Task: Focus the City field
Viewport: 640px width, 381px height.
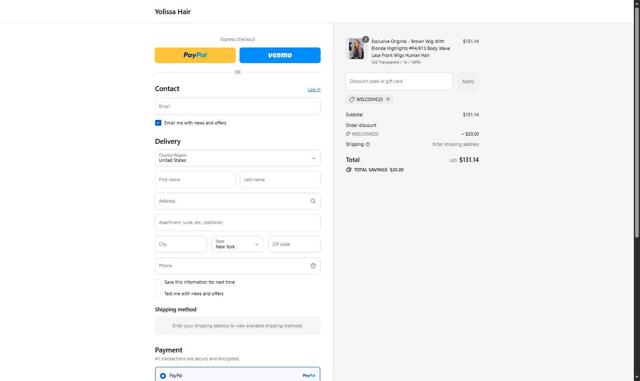Action: (181, 244)
